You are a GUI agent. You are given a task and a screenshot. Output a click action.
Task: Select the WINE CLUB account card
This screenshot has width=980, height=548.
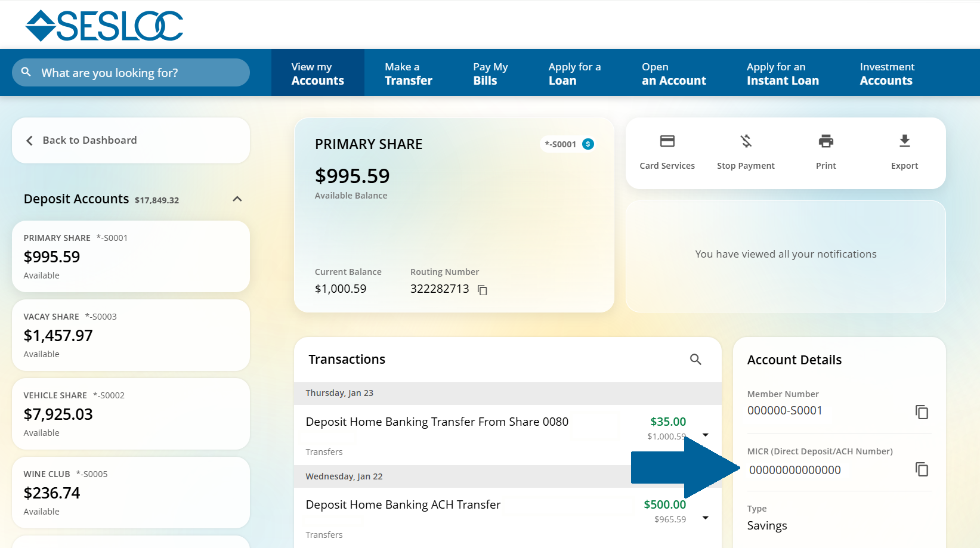coord(131,492)
